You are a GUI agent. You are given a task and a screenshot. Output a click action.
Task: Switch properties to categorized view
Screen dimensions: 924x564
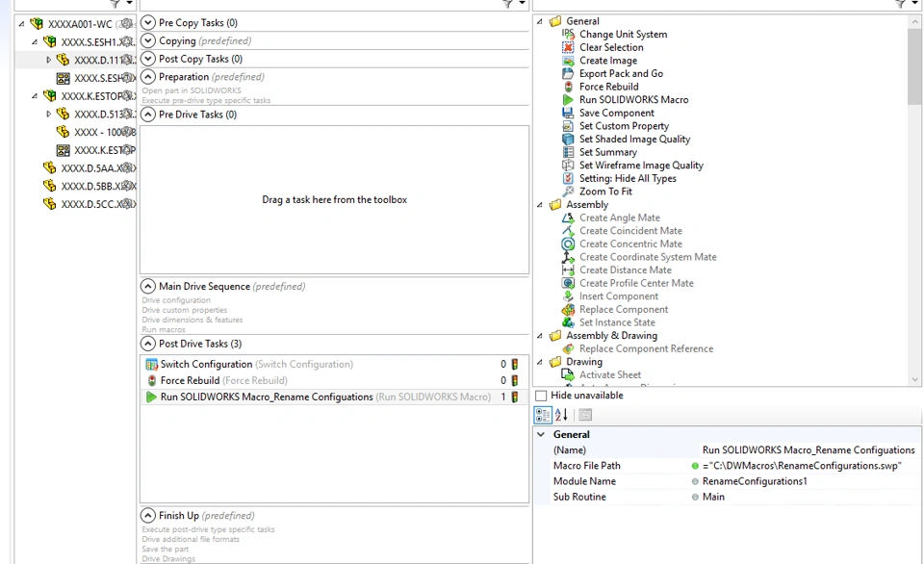click(x=543, y=415)
